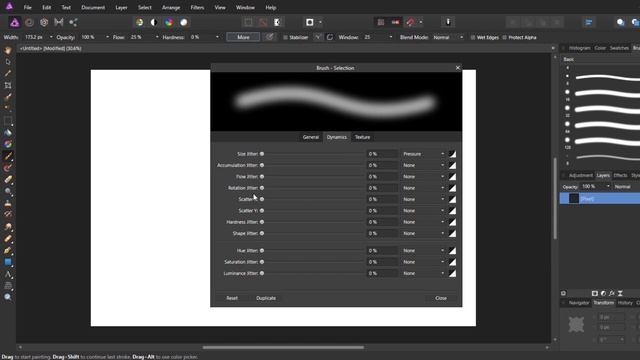Image resolution: width=640 pixels, height=360 pixels.
Task: Open the Size Jitter ramp profile swatch
Action: [x=452, y=154]
